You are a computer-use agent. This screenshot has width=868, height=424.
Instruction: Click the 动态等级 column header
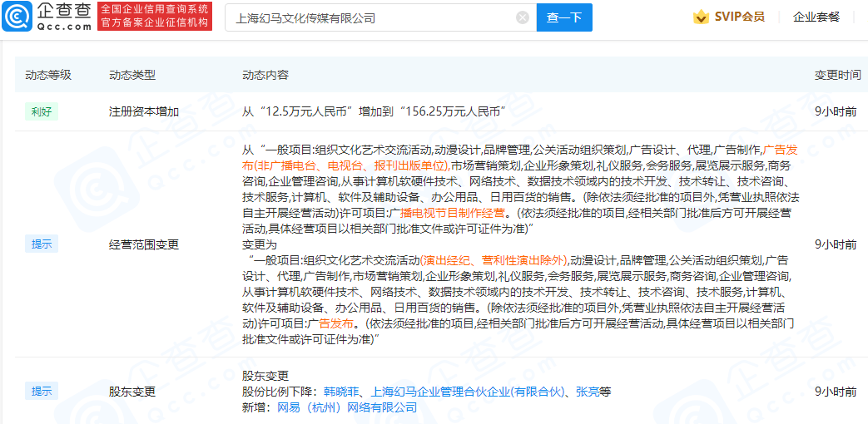pos(48,75)
